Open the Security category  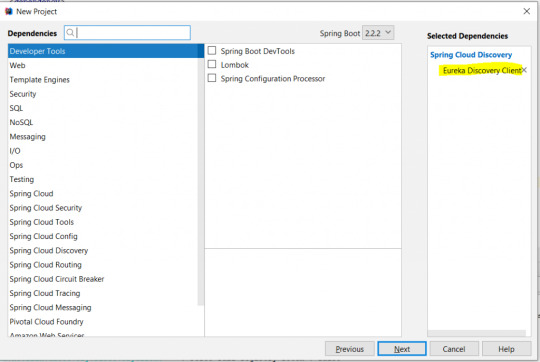(x=103, y=94)
